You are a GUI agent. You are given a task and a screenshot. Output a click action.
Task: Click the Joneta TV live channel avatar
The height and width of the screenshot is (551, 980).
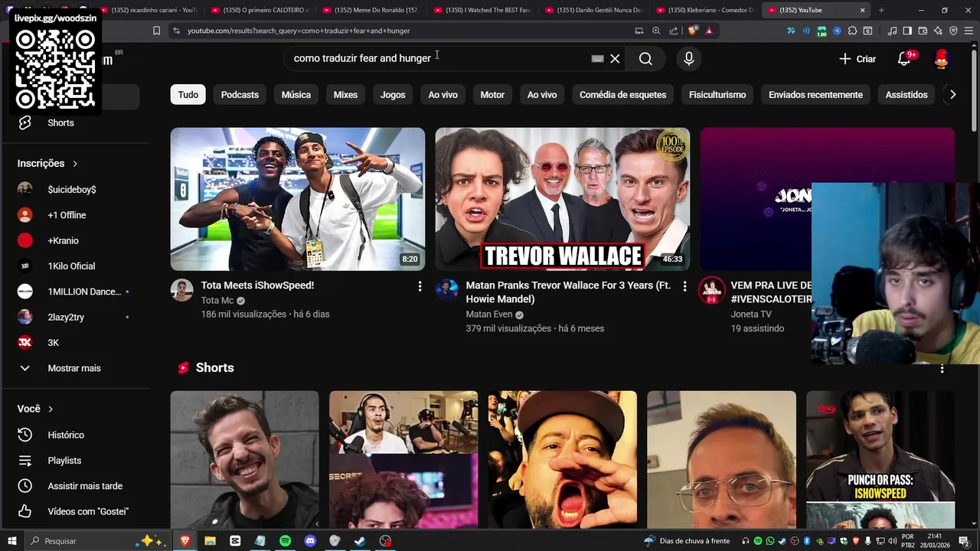(711, 291)
